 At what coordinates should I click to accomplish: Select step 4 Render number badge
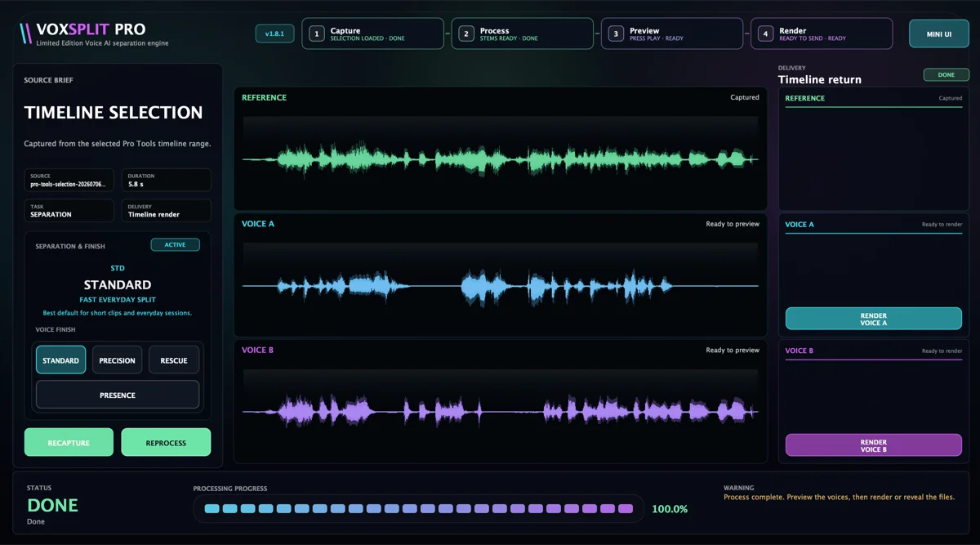765,34
